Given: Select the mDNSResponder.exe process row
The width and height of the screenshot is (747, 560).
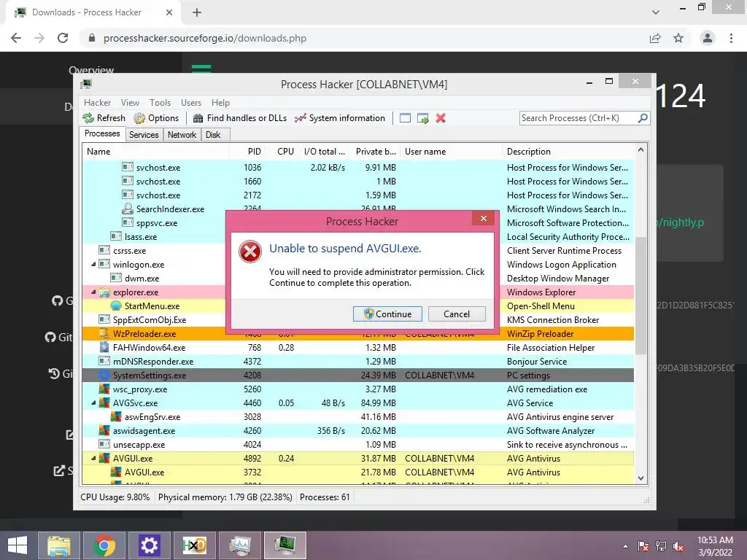Looking at the screenshot, I should pyautogui.click(x=357, y=362).
